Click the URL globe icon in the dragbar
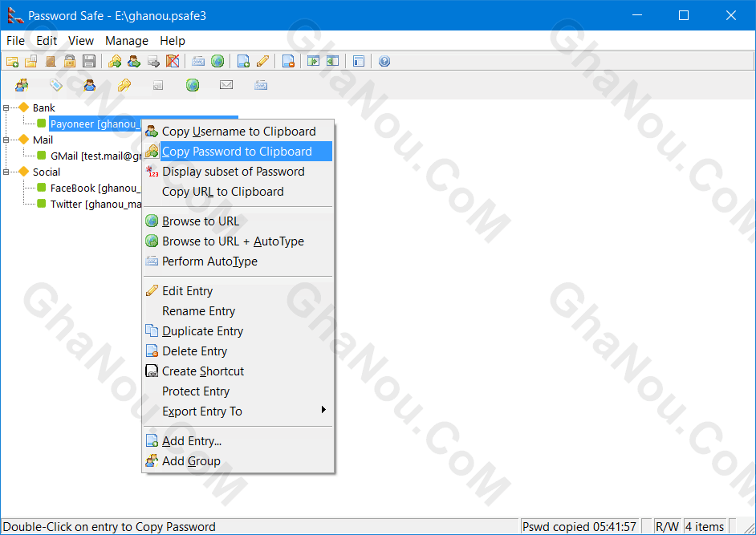 [193, 85]
